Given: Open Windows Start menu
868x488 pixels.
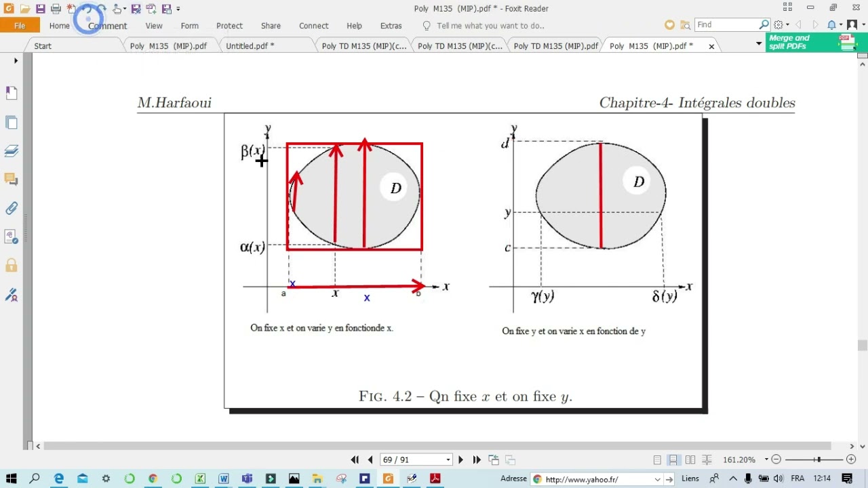Looking at the screenshot, I should (x=11, y=479).
